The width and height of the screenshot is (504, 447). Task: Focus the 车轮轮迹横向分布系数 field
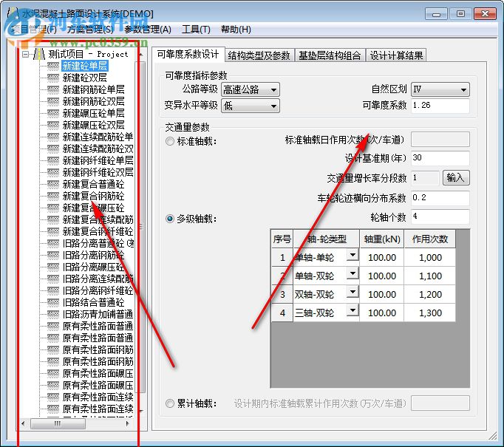click(x=440, y=197)
